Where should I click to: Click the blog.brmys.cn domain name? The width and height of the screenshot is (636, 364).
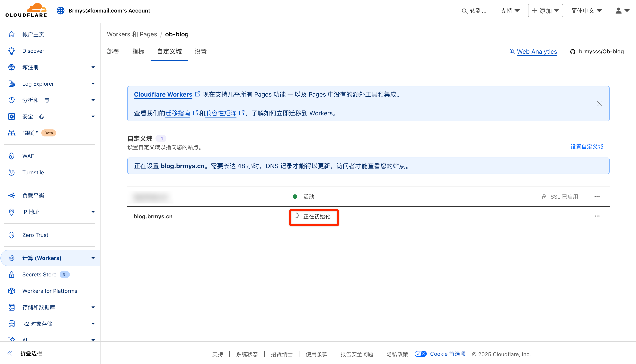[x=153, y=216]
